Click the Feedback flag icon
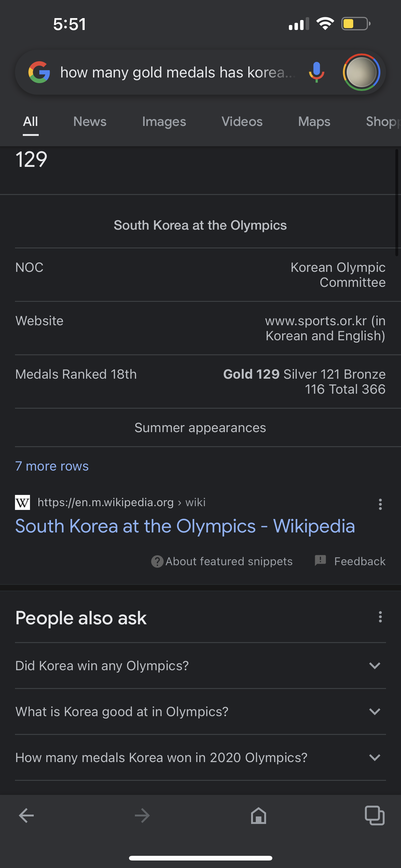 point(320,560)
